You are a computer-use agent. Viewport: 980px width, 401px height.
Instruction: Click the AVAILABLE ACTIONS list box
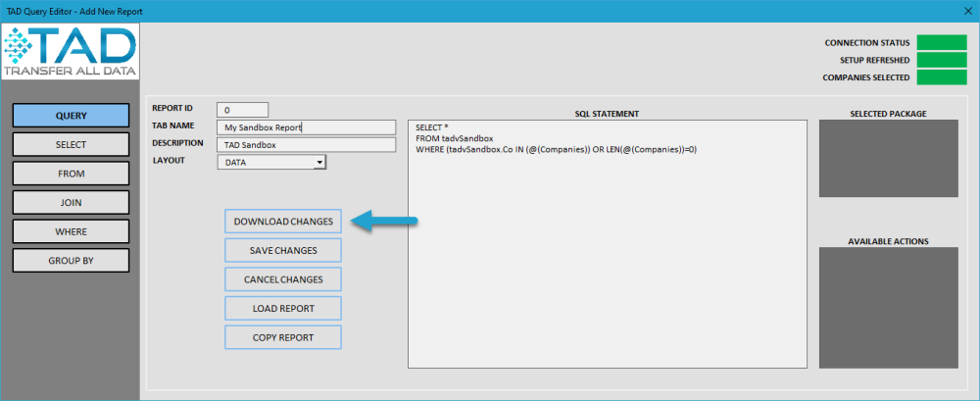[x=888, y=308]
